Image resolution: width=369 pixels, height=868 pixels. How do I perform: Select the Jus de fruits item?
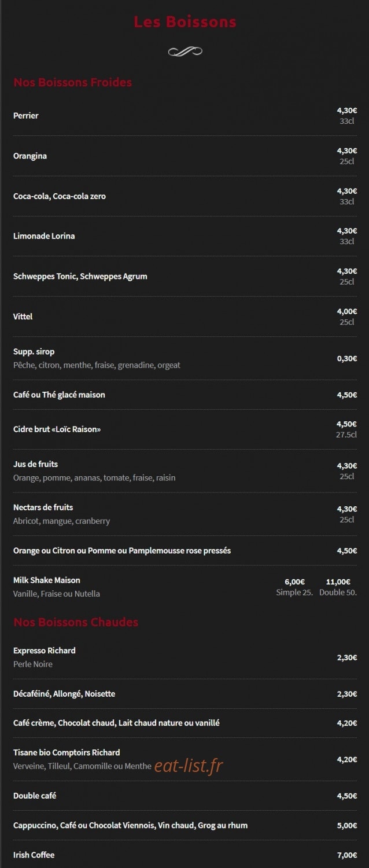click(36, 464)
